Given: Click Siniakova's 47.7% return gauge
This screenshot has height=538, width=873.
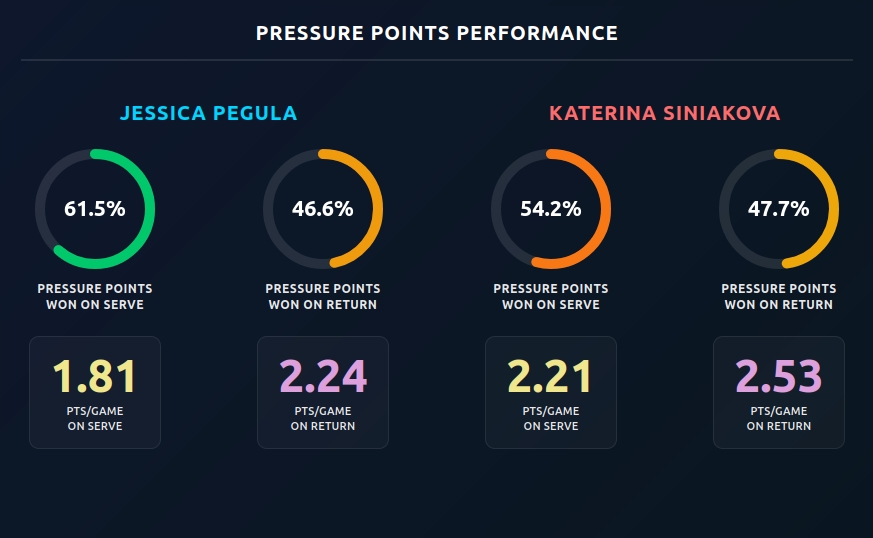Looking at the screenshot, I should [778, 209].
